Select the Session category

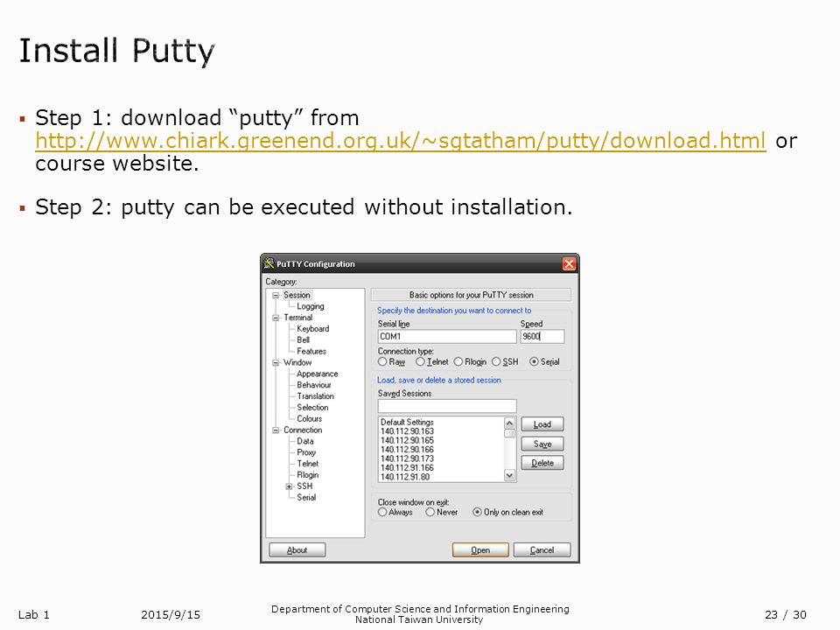297,295
